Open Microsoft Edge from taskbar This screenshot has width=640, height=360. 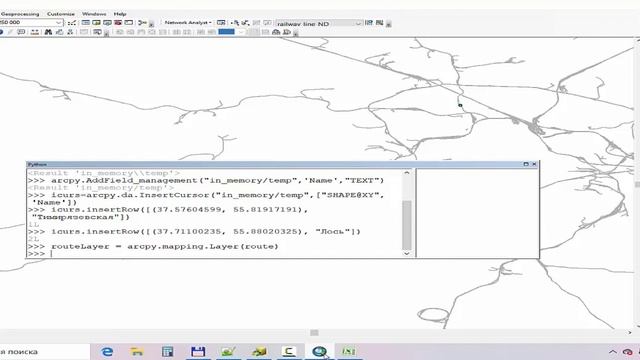point(107,351)
